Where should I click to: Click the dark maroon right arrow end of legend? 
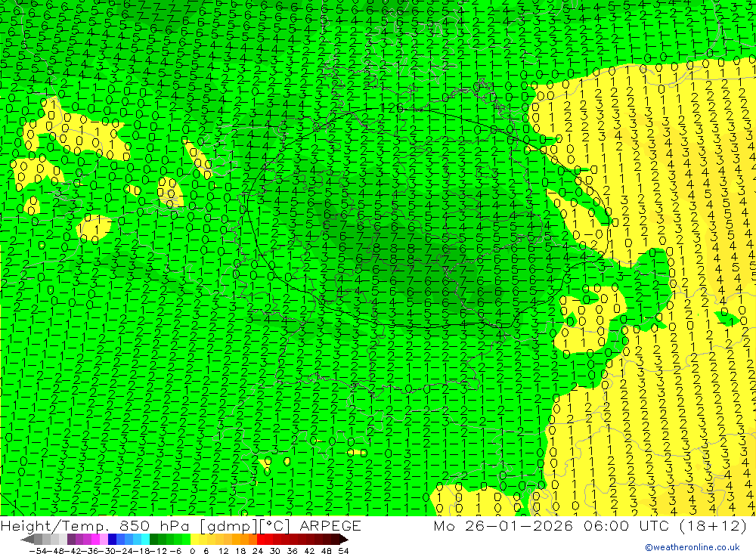[x=344, y=539]
